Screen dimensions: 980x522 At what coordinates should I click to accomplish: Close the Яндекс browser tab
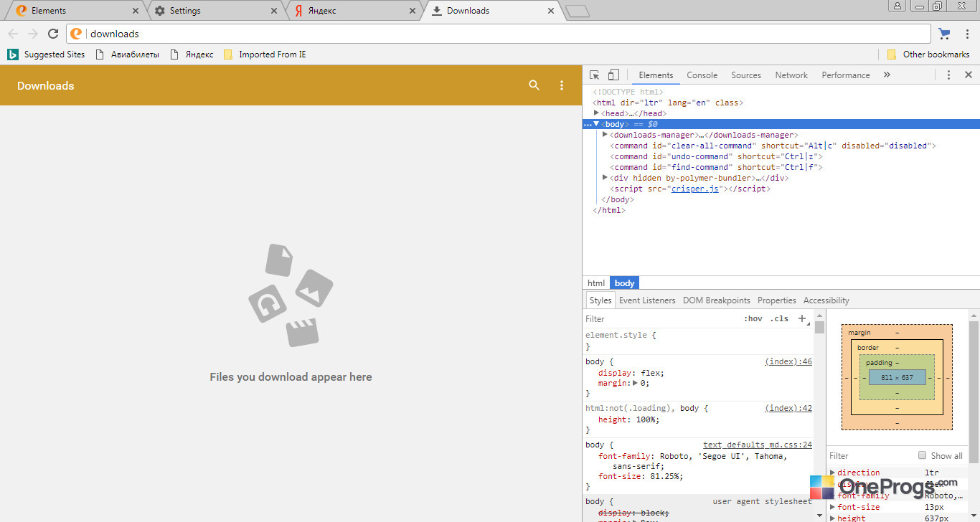click(412, 11)
